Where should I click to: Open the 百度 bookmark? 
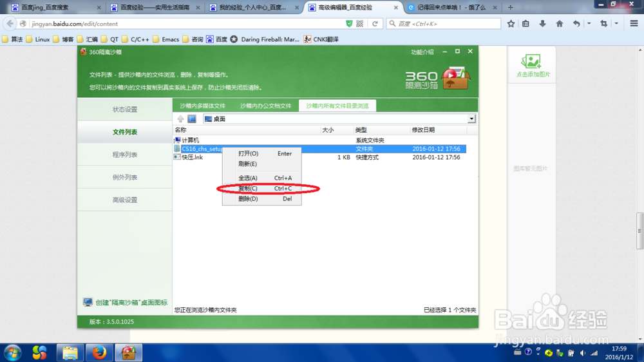click(217, 39)
